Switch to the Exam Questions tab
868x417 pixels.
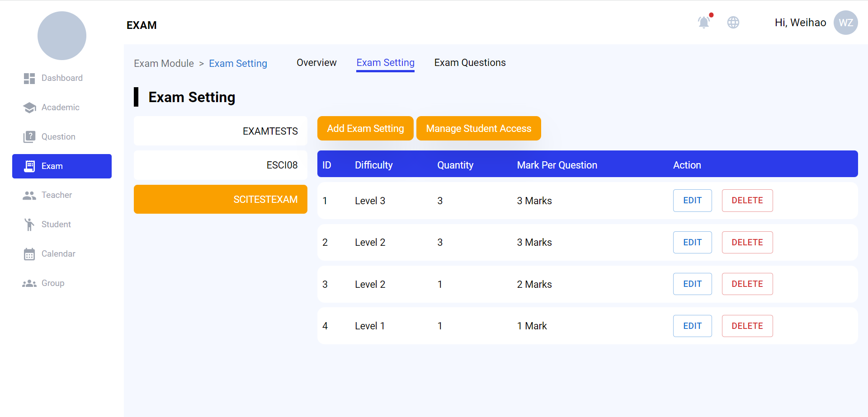(470, 63)
